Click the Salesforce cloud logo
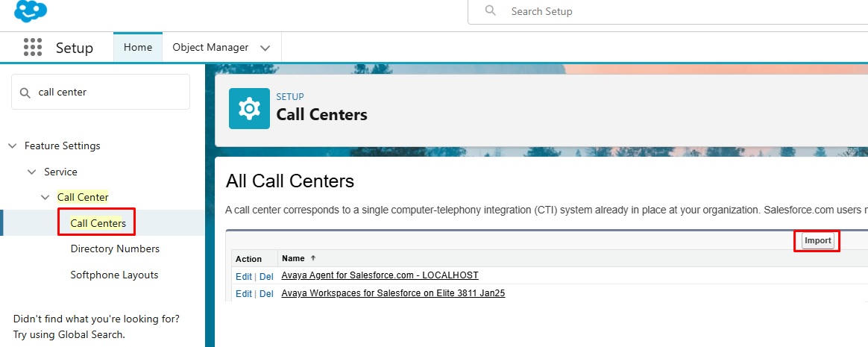This screenshot has height=347, width=868. tap(31, 10)
